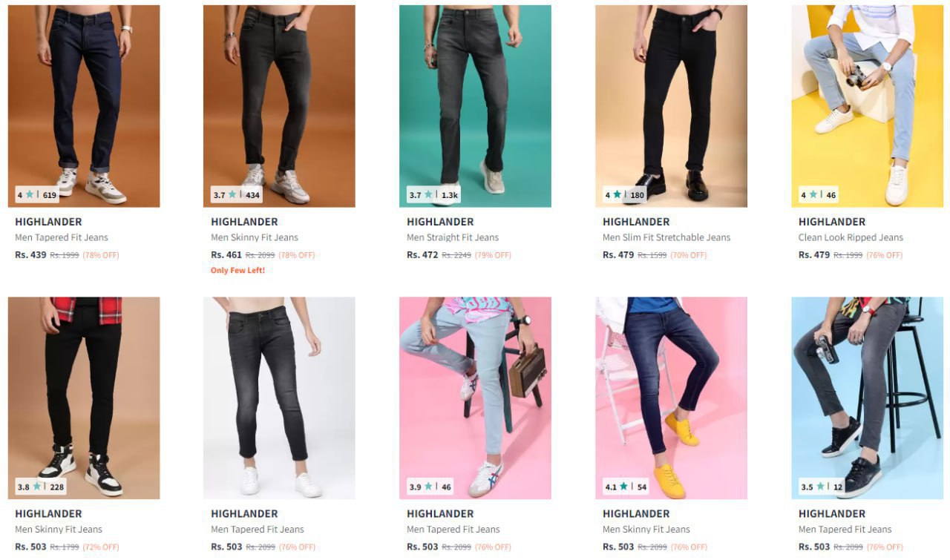Click the 4 star rating badge with 619 reviews

pos(37,195)
